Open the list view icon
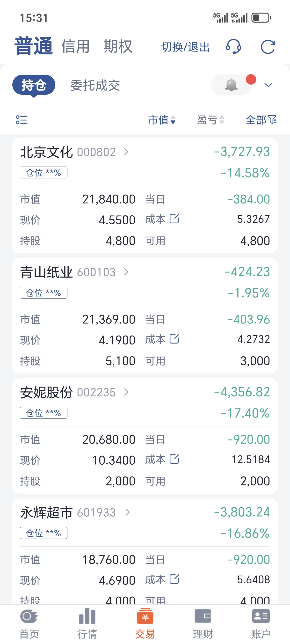Image resolution: width=290 pixels, height=644 pixels. 22,120
